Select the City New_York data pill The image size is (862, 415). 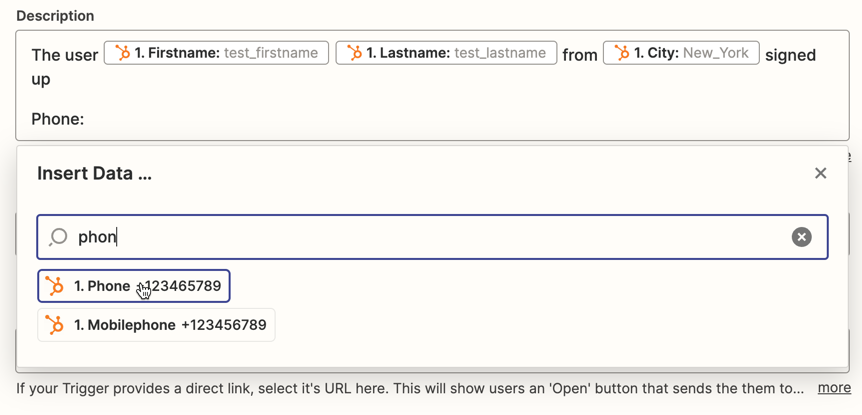tap(681, 53)
